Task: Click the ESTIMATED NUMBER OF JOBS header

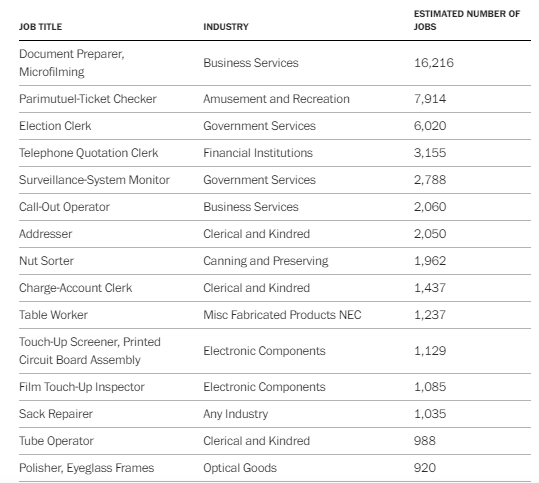Action: coord(466,20)
